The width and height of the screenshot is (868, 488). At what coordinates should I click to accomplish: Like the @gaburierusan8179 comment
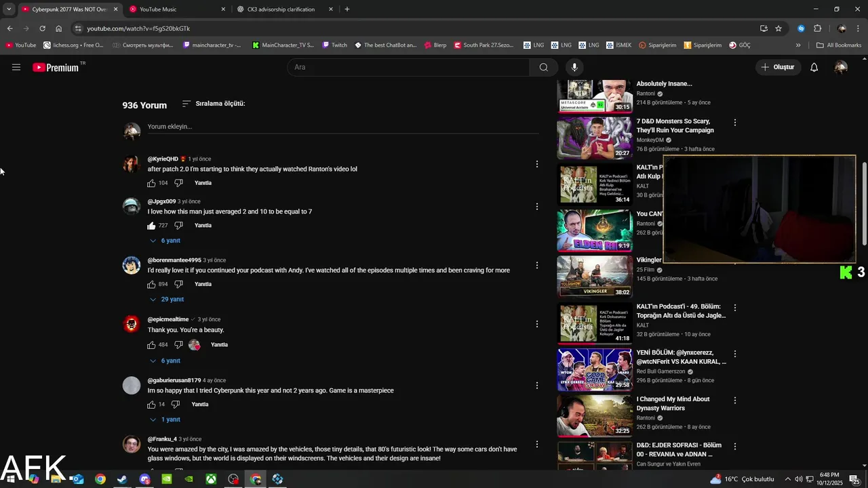[x=151, y=405]
